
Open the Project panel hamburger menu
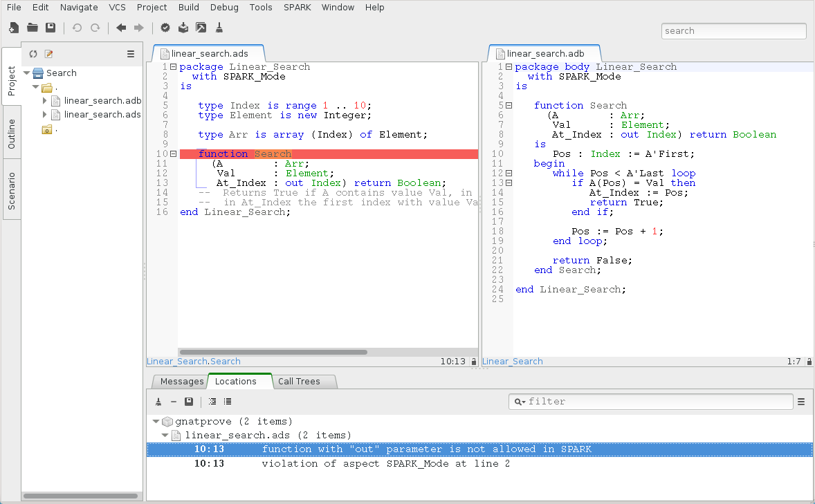pyautogui.click(x=131, y=54)
